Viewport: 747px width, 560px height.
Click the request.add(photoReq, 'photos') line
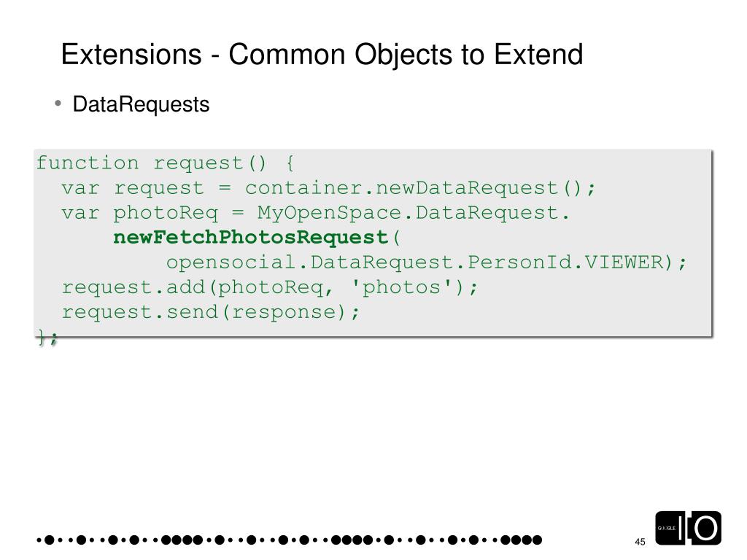tap(270, 287)
